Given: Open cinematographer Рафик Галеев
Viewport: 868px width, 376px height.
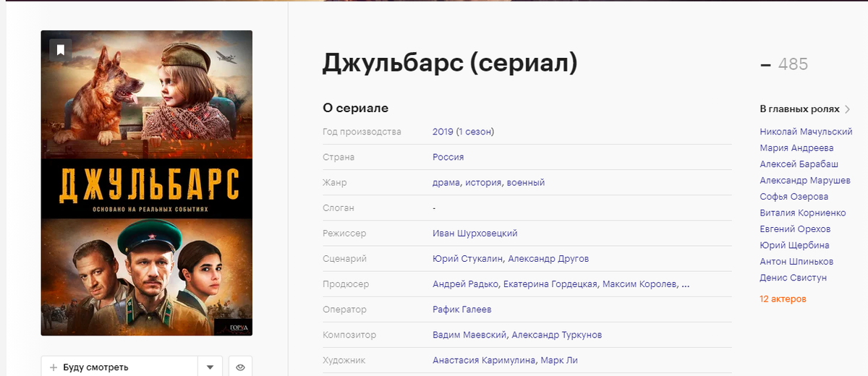Looking at the screenshot, I should point(461,309).
